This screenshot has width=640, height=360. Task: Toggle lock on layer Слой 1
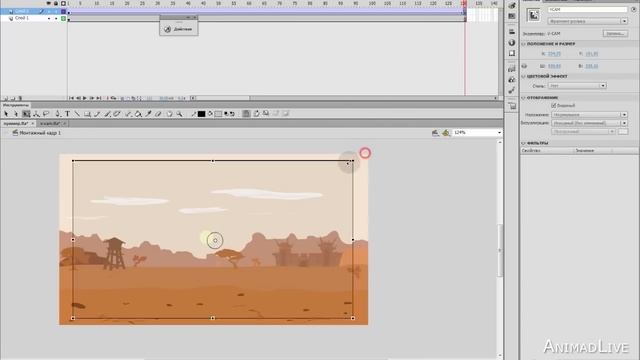click(x=56, y=18)
